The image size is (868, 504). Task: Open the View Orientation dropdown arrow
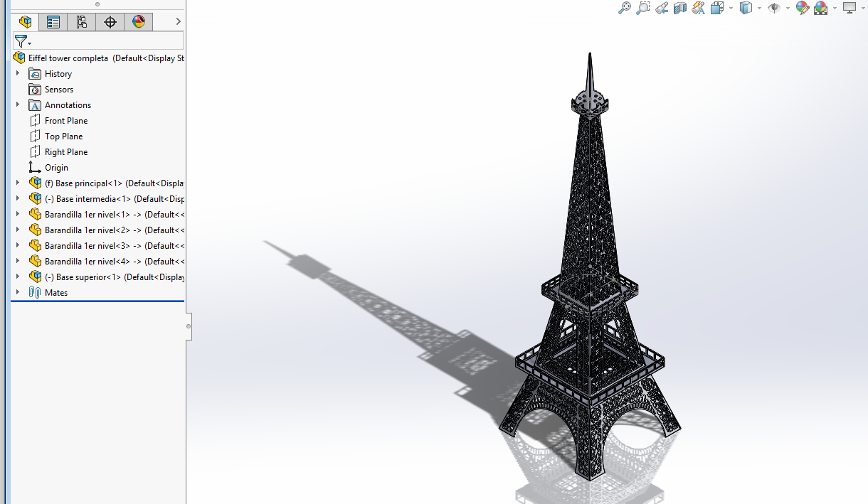click(x=731, y=9)
